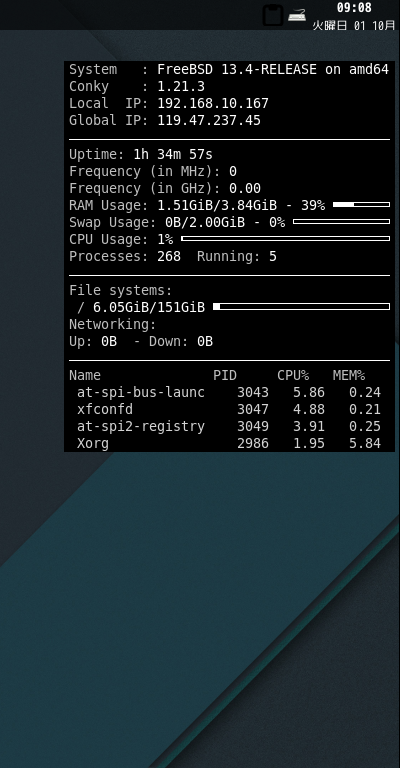Click CPU value 4.88
Screen dimensions: 400x768
click(309, 409)
